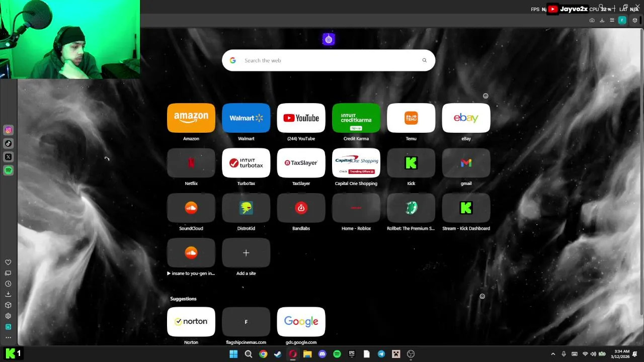Open the DistroKid speed dial tile

pos(246,208)
